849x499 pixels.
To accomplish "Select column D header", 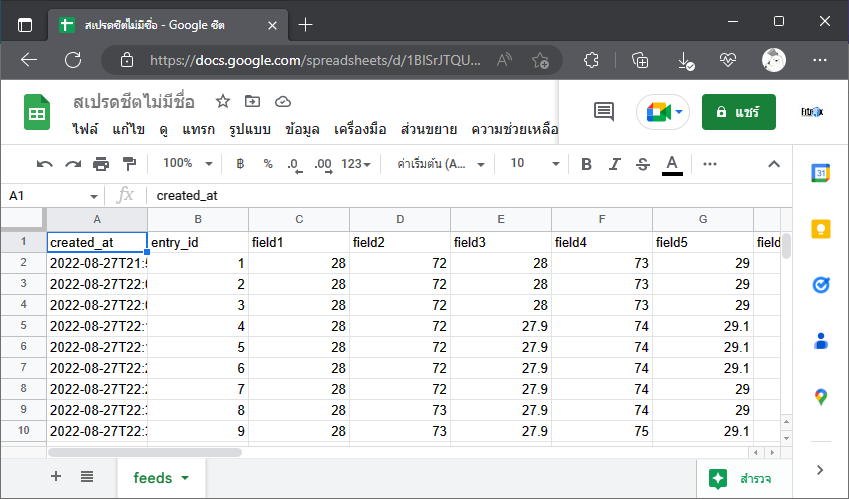I will point(400,219).
